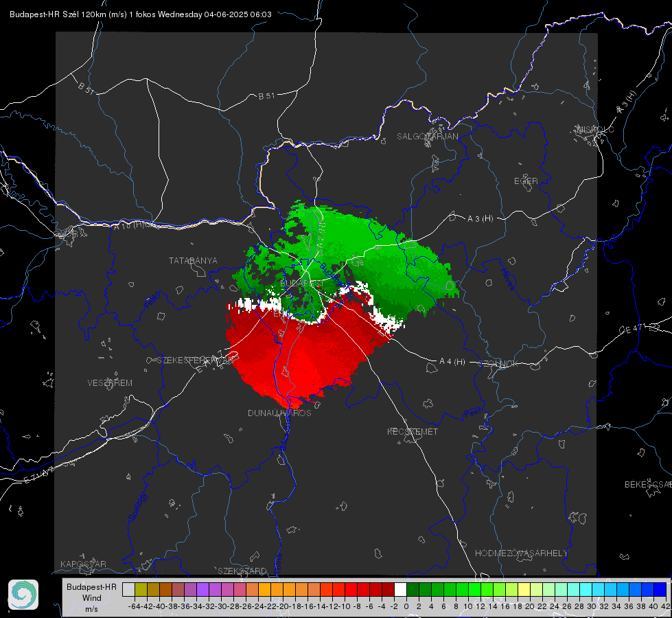Click the SALGÓTARJÁN city label
This screenshot has height=618, width=672.
427,137
